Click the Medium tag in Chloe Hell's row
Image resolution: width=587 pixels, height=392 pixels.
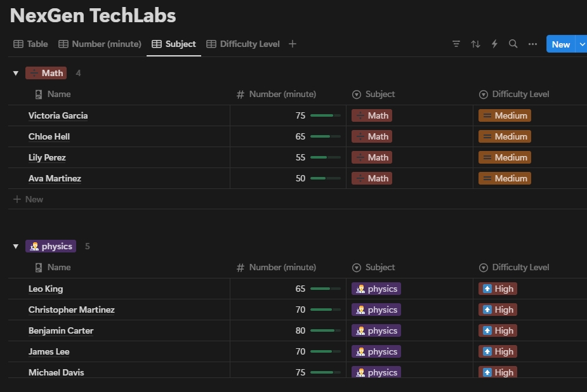click(x=505, y=136)
